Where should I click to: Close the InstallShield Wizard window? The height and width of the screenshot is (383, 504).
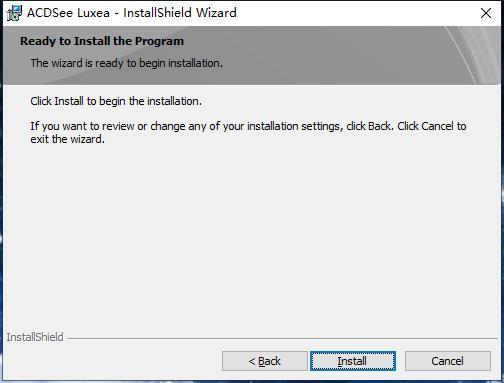click(486, 13)
